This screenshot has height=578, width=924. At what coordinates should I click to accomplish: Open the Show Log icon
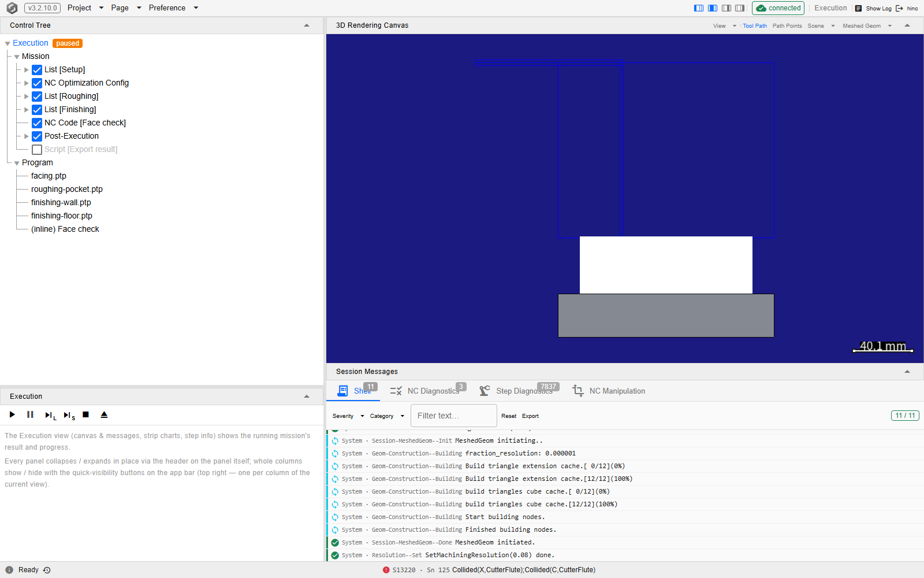[x=859, y=9]
